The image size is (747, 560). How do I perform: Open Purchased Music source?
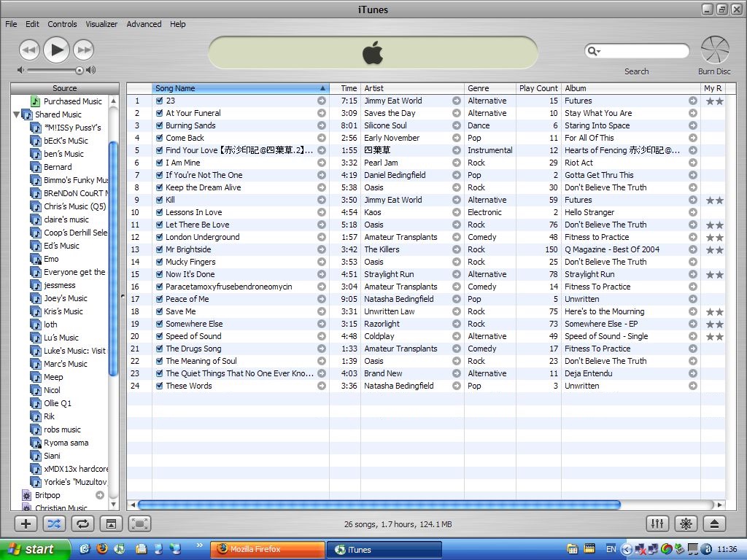72,101
